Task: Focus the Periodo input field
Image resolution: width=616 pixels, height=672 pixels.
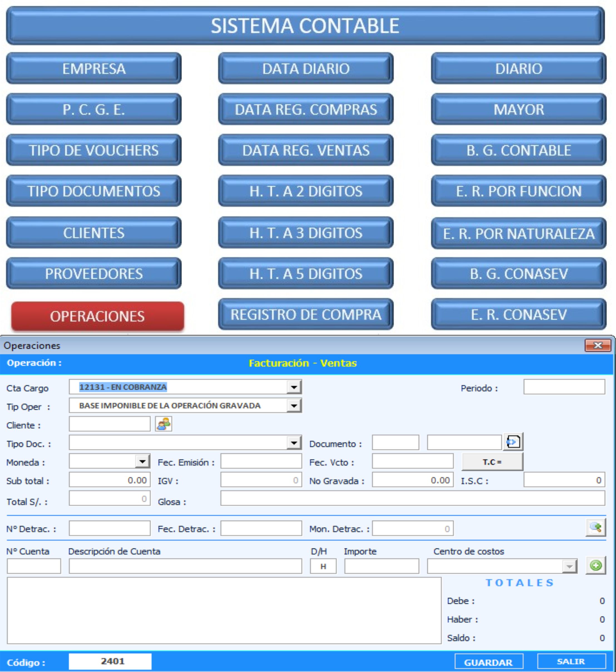Action: click(x=564, y=387)
